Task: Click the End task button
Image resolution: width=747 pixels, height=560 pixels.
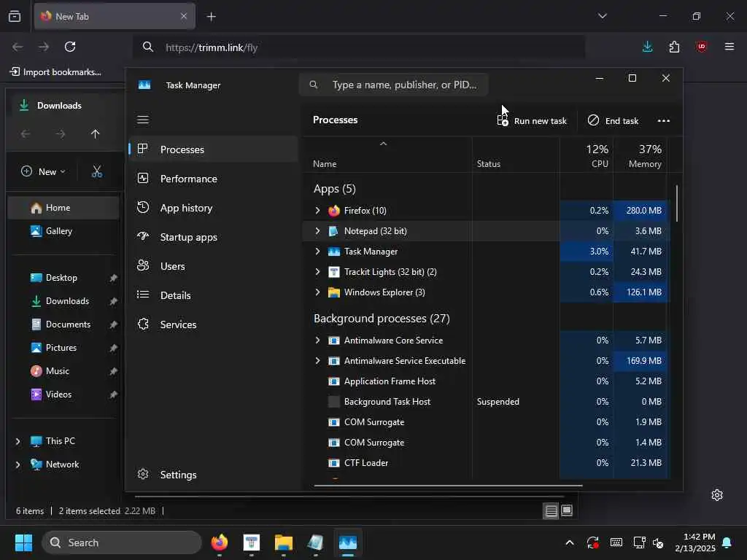Action: pyautogui.click(x=613, y=120)
